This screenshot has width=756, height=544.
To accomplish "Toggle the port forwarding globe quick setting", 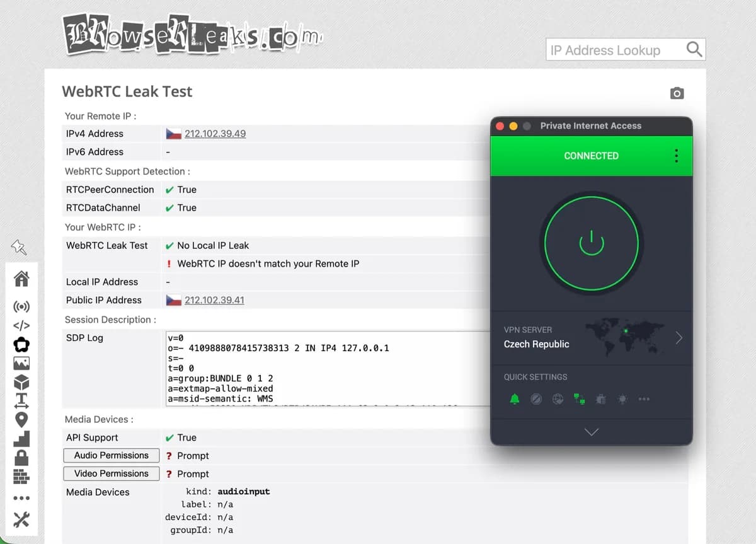I will click(558, 399).
